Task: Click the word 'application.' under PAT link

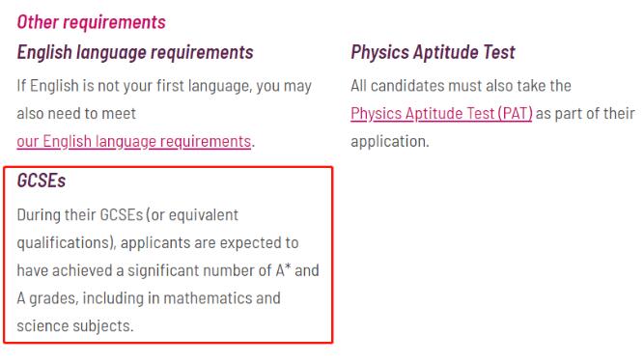Action: tap(390, 142)
